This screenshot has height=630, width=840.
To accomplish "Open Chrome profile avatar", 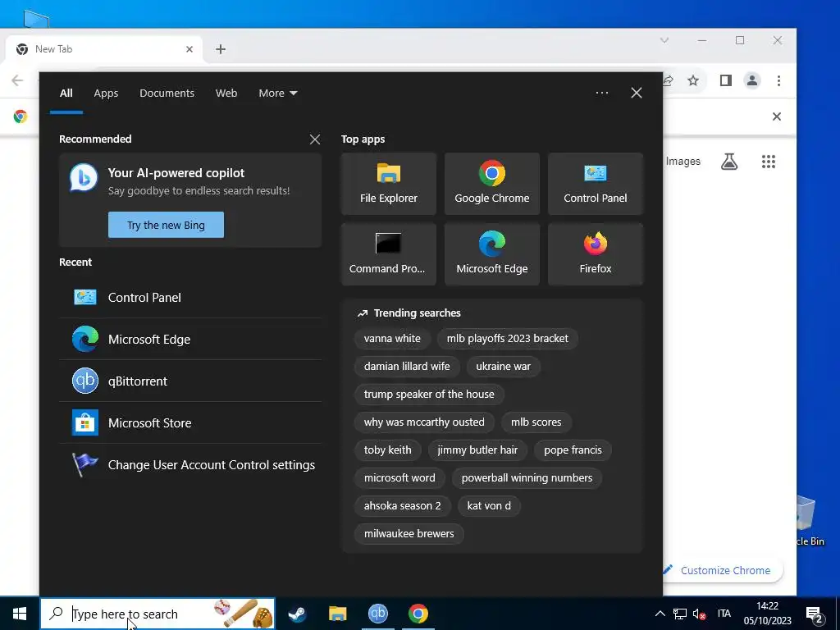I will click(752, 80).
